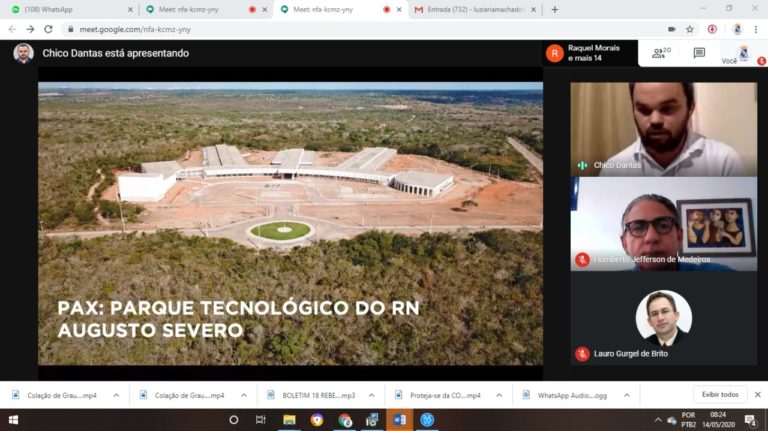The width and height of the screenshot is (768, 431).
Task: Click Lauro Gurgel's muted microphone icon
Action: (582, 354)
